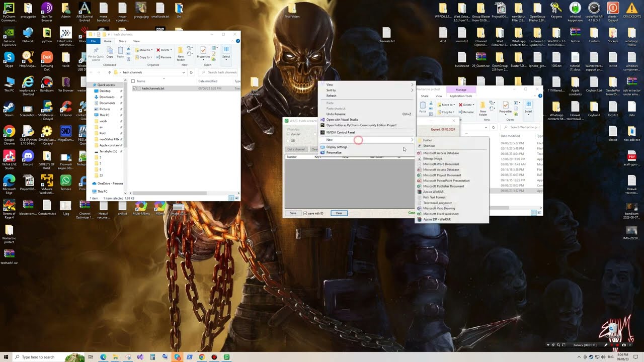This screenshot has width=644, height=362.
Task: Open the CCleaner desktop shortcut
Action: pos(66,110)
